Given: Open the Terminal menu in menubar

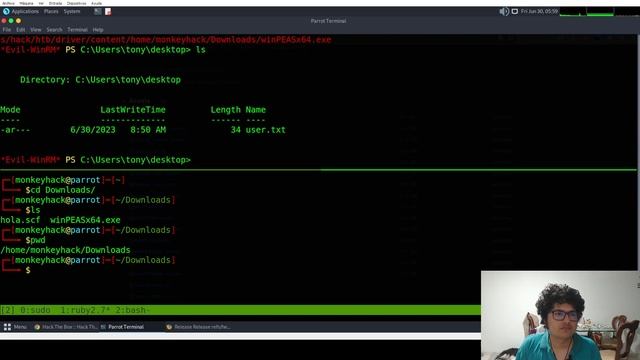Looking at the screenshot, I should 77,30.
